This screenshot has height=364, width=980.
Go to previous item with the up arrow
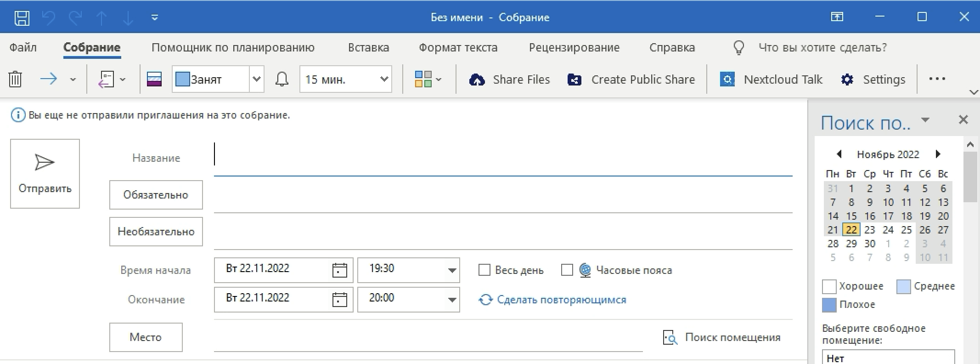101,17
